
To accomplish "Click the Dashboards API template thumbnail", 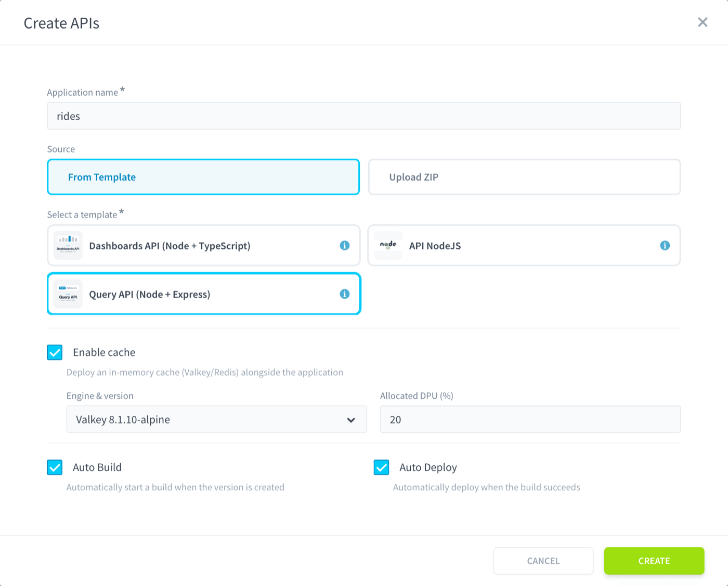I will point(68,245).
